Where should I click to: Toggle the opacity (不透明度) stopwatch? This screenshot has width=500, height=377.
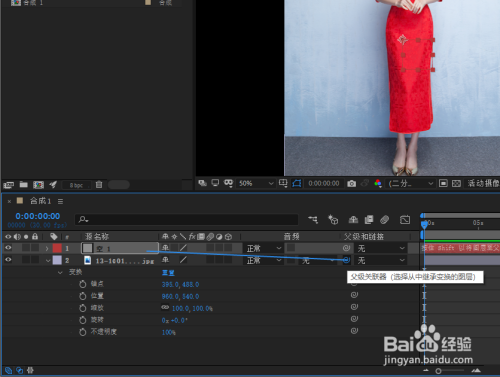(x=83, y=332)
